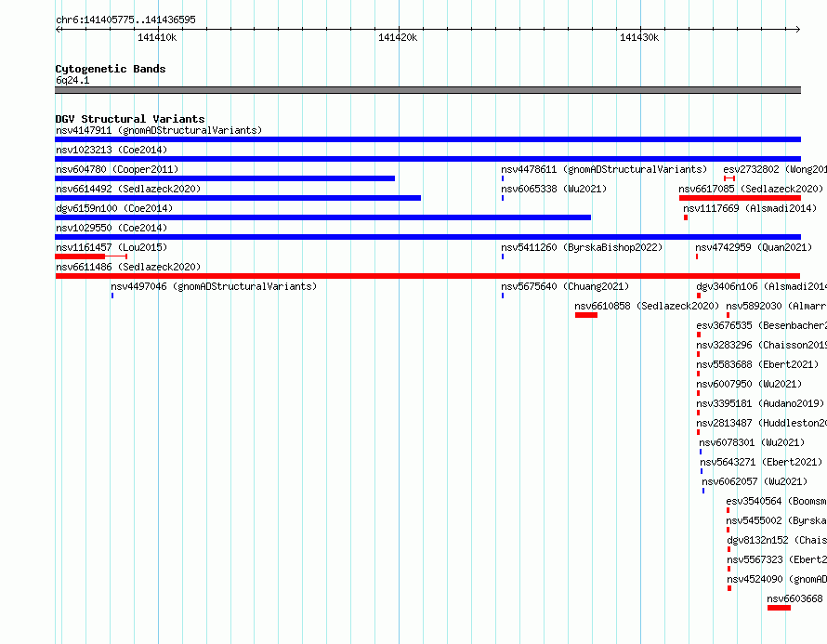Select nsv6062057 (Wu2021) label
The image size is (827, 644).
click(x=755, y=481)
